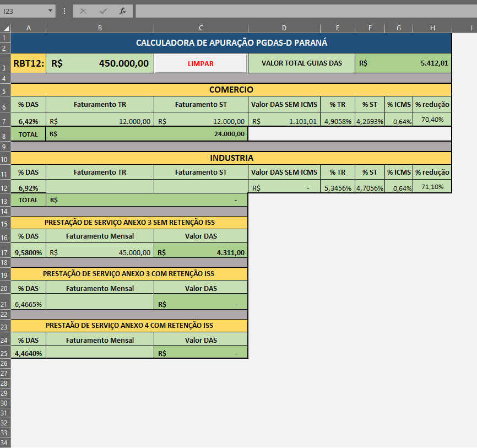Image resolution: width=477 pixels, height=448 pixels.
Task: Select column D header
Action: (x=284, y=28)
